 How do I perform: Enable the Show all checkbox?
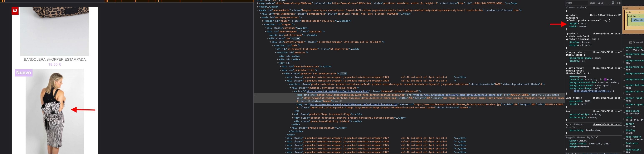click(x=630, y=43)
